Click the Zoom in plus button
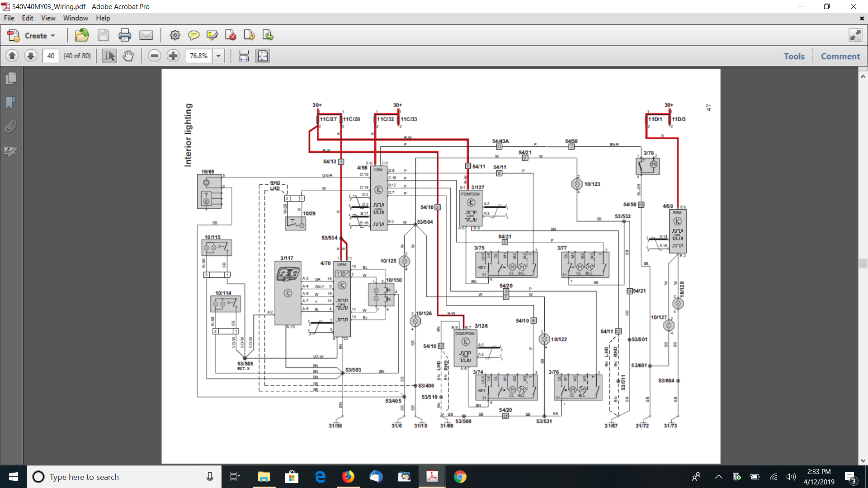Screen dimensions: 868x488 [x=173, y=56]
